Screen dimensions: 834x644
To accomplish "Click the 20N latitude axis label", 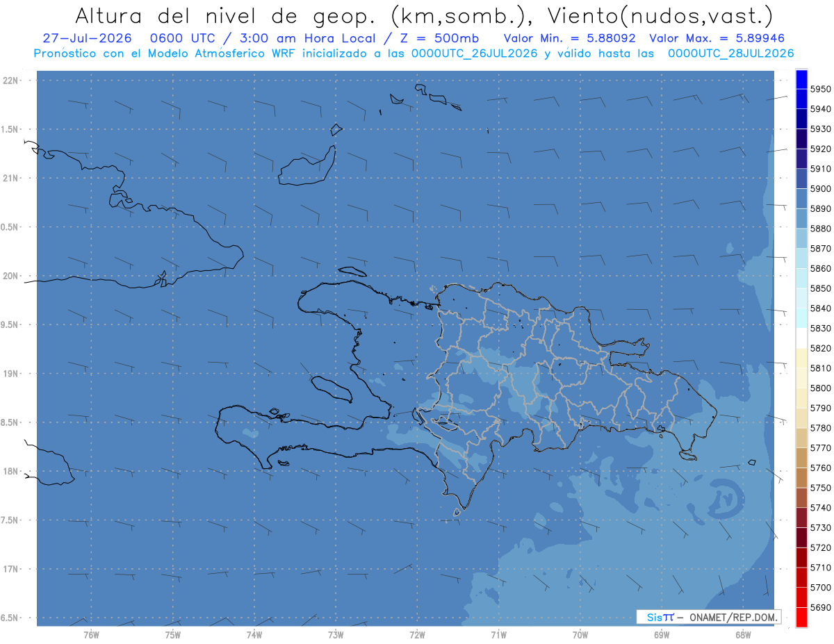I will click(10, 276).
